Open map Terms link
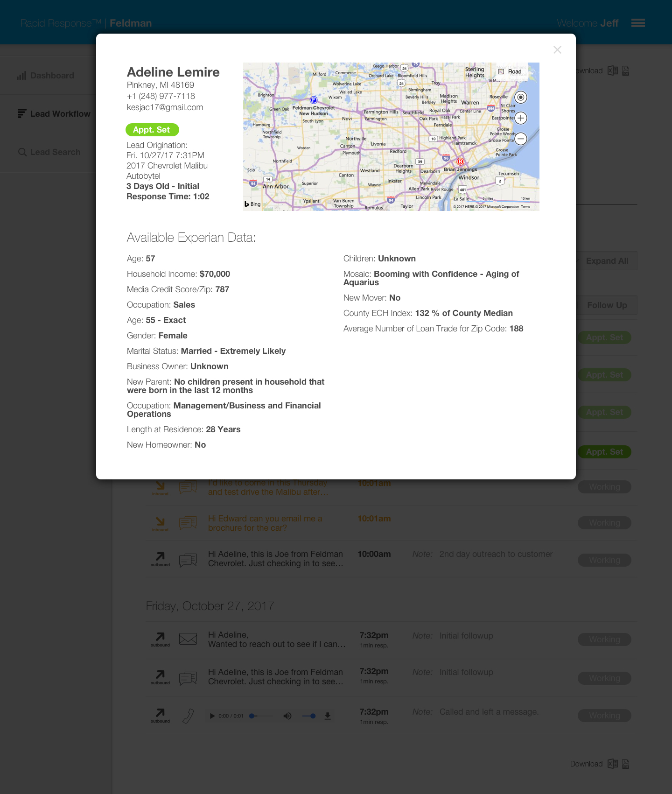 pyautogui.click(x=525, y=207)
